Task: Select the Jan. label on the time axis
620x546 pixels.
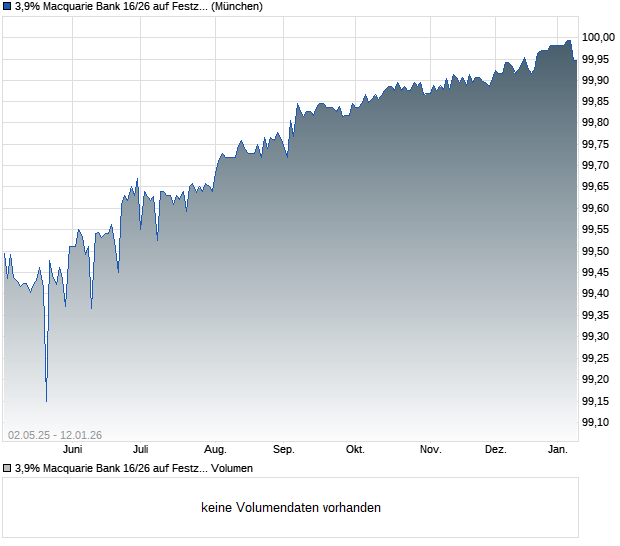Action: pos(558,450)
